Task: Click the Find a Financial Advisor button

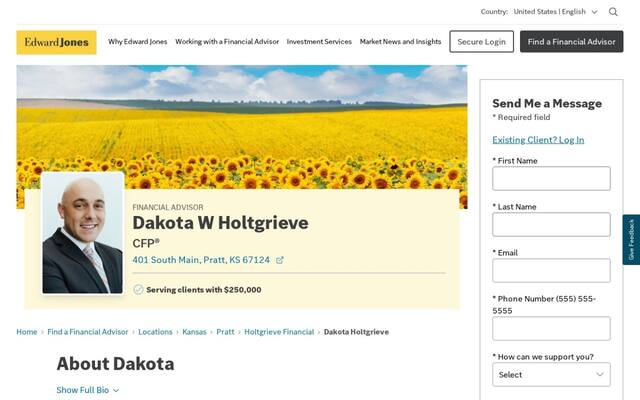Action: coord(571,42)
